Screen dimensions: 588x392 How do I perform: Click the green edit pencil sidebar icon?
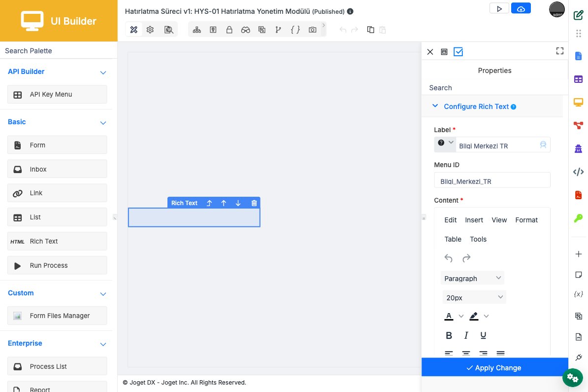click(578, 15)
